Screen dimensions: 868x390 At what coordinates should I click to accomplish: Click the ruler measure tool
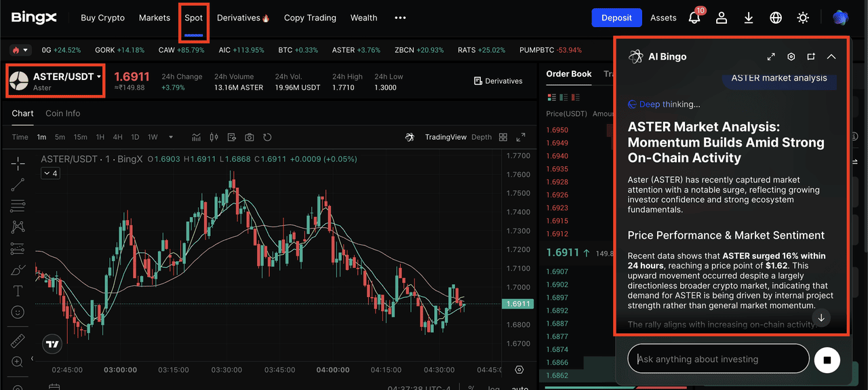(18, 340)
